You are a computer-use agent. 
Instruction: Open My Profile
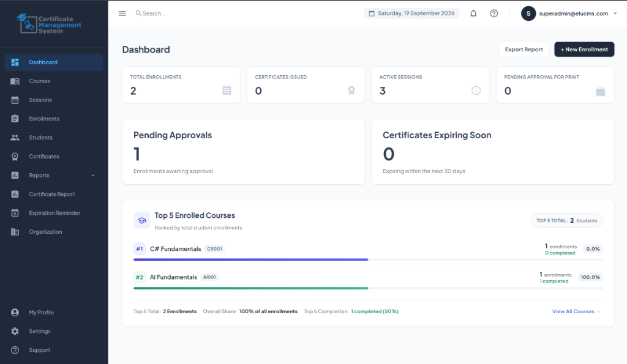click(x=54, y=313)
